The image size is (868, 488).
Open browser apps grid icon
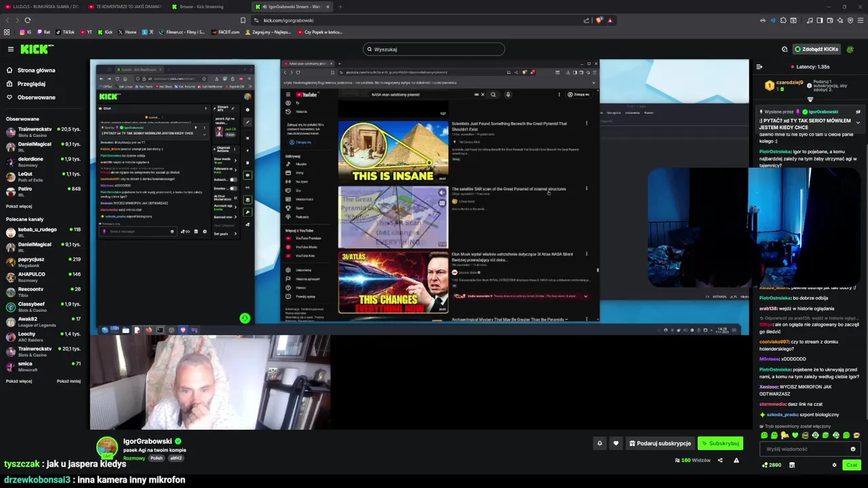pyautogui.click(x=7, y=32)
